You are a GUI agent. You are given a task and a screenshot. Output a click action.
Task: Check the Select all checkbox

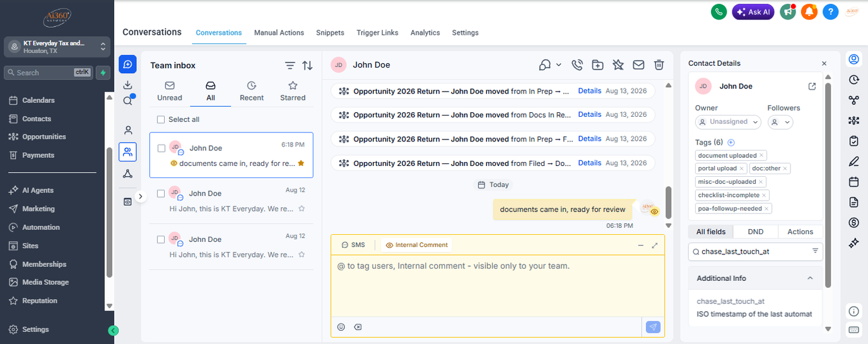[x=161, y=119]
